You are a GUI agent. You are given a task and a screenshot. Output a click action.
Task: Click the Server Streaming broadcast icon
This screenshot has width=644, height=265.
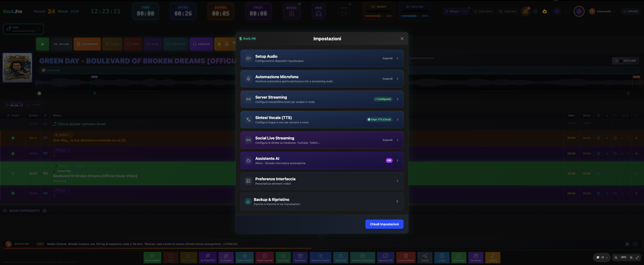[x=248, y=99]
